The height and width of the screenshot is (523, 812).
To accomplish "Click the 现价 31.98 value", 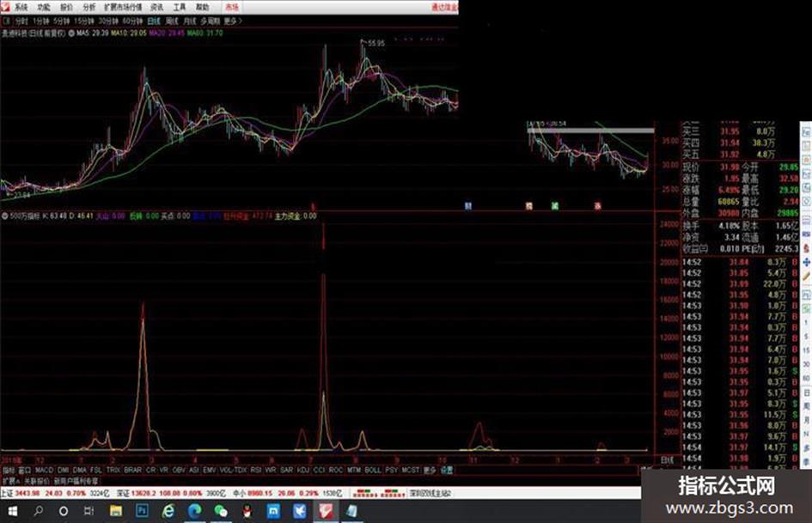I will (x=730, y=167).
